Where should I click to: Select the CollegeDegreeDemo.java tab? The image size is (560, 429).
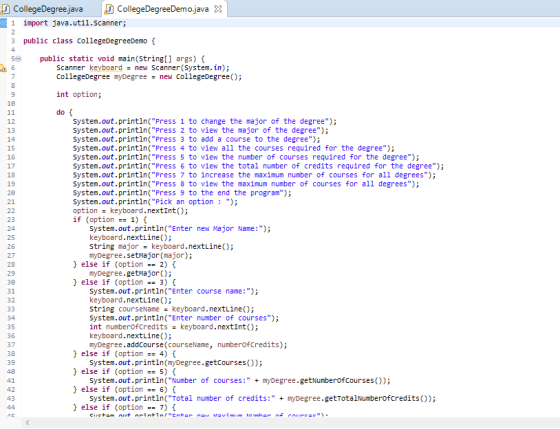162,9
